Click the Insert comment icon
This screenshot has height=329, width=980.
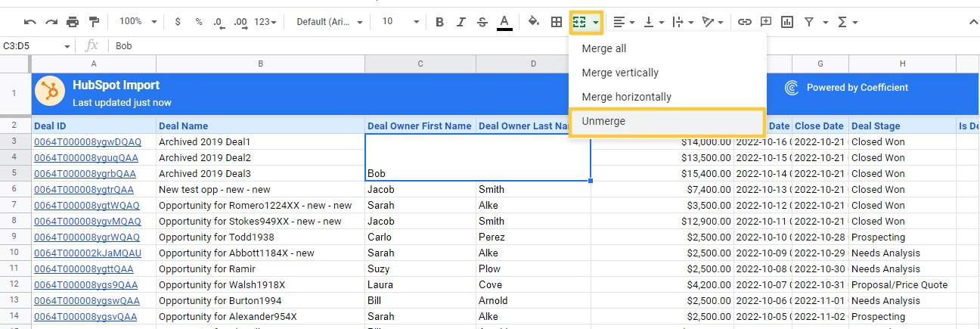click(766, 22)
